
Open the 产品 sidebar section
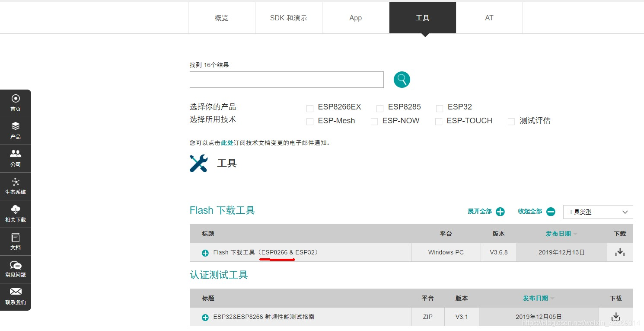point(16,131)
